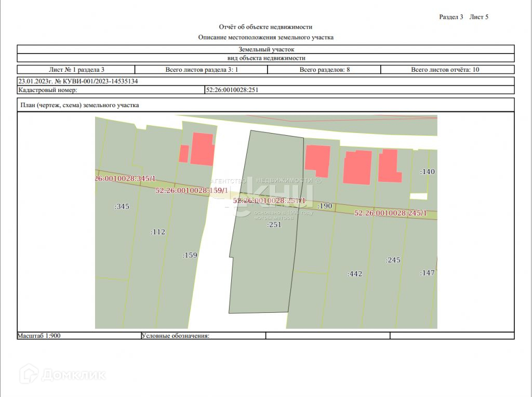The width and height of the screenshot is (532, 397).
Task: Click red label '52:26:0010028:251/1'
Action: pos(270,201)
